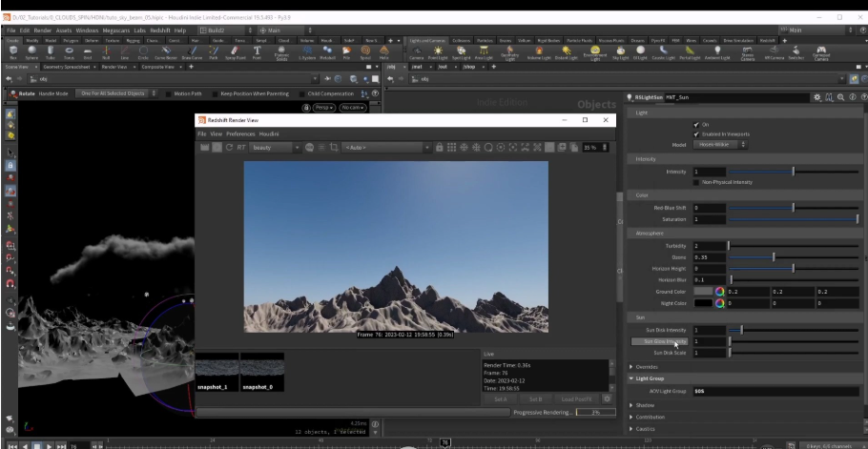Open the beauty AOV dropdown

pyautogui.click(x=276, y=148)
